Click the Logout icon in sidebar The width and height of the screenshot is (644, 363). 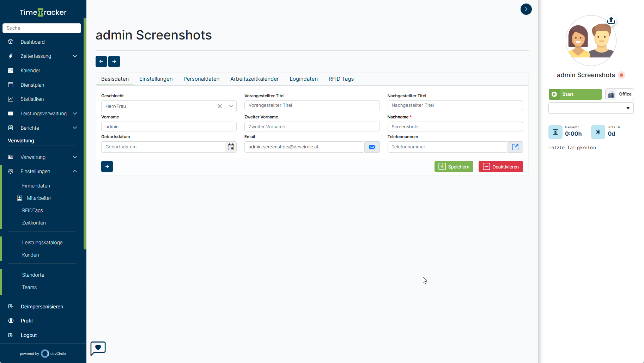pyautogui.click(x=11, y=335)
